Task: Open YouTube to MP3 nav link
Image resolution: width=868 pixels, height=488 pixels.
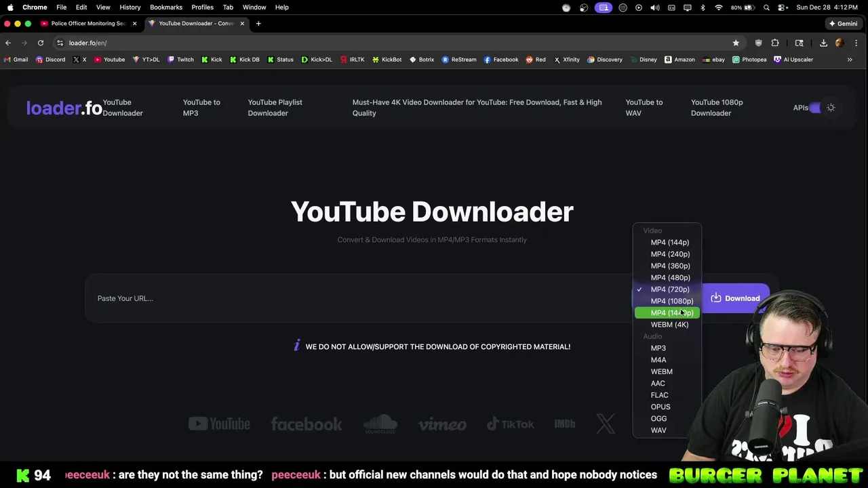Action: point(201,108)
